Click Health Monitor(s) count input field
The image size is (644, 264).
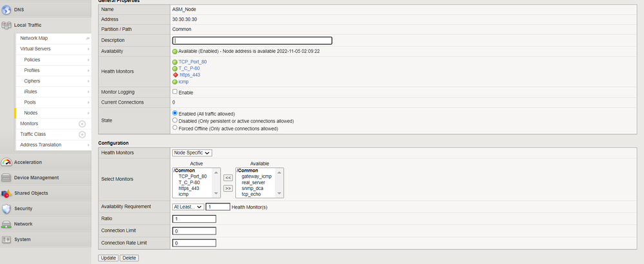coord(218,207)
